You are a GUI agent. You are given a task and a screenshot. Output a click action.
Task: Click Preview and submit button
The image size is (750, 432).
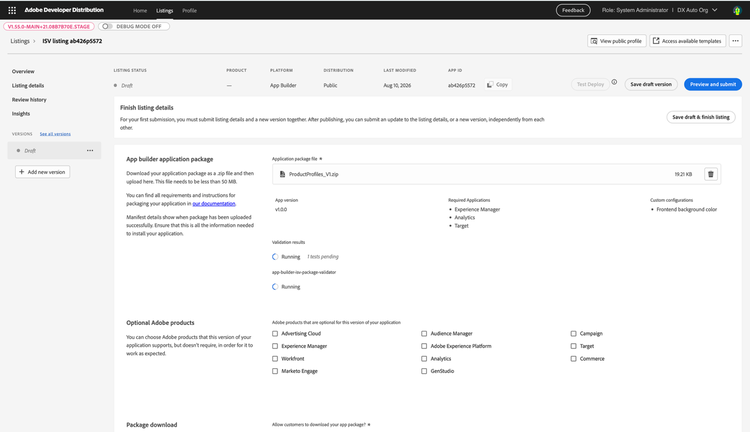713,84
